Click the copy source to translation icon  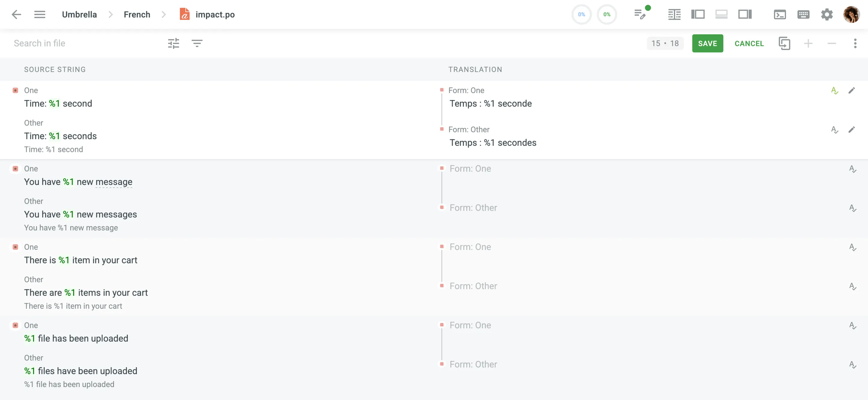(785, 43)
